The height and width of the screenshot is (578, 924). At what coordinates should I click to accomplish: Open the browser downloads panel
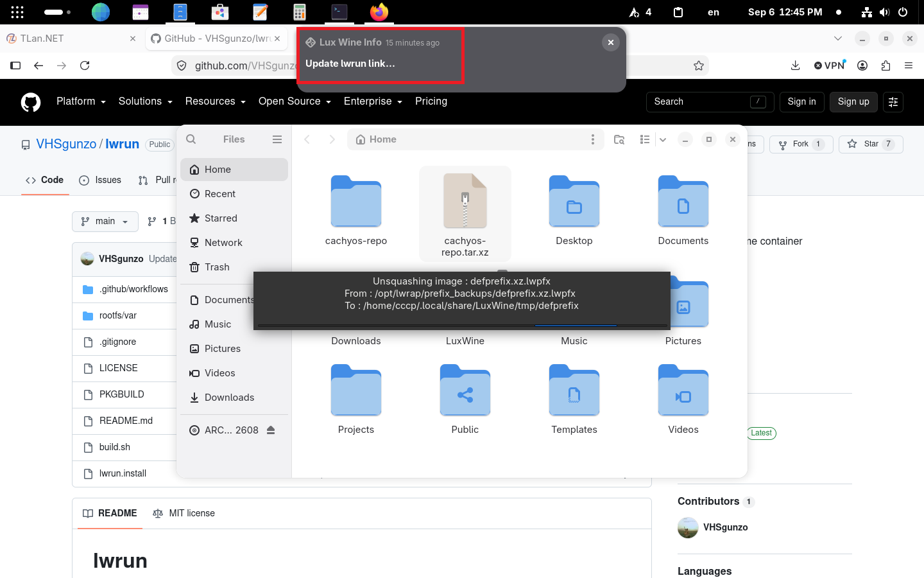click(x=795, y=66)
